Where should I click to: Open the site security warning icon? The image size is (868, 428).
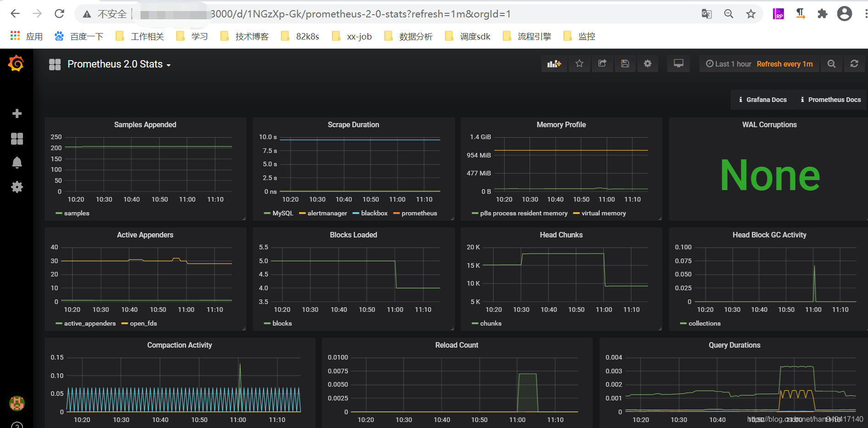87,14
